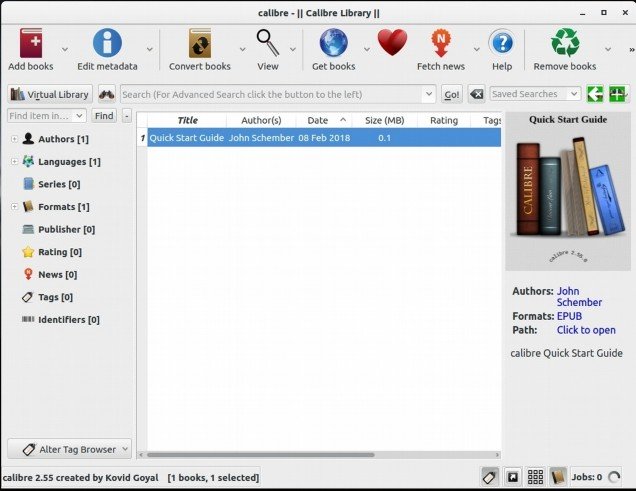The width and height of the screenshot is (636, 491).
Task: Open the EPUB format link
Action: point(569,316)
